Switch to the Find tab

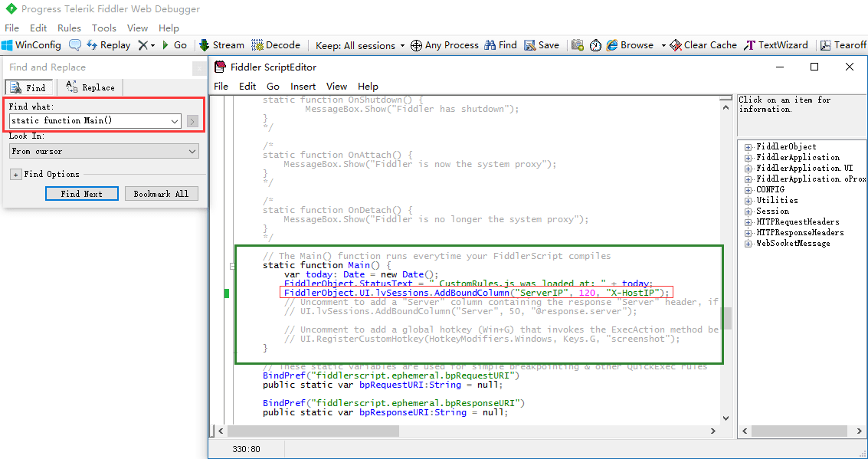pos(29,87)
